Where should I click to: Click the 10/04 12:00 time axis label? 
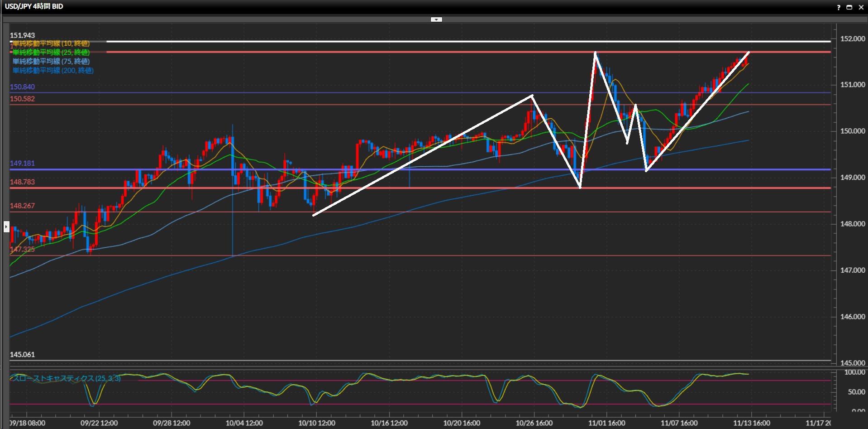point(244,423)
